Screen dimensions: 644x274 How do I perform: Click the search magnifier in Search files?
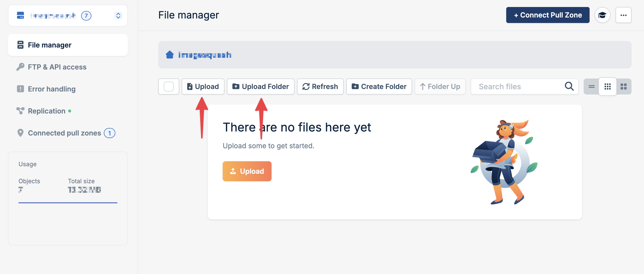(569, 86)
